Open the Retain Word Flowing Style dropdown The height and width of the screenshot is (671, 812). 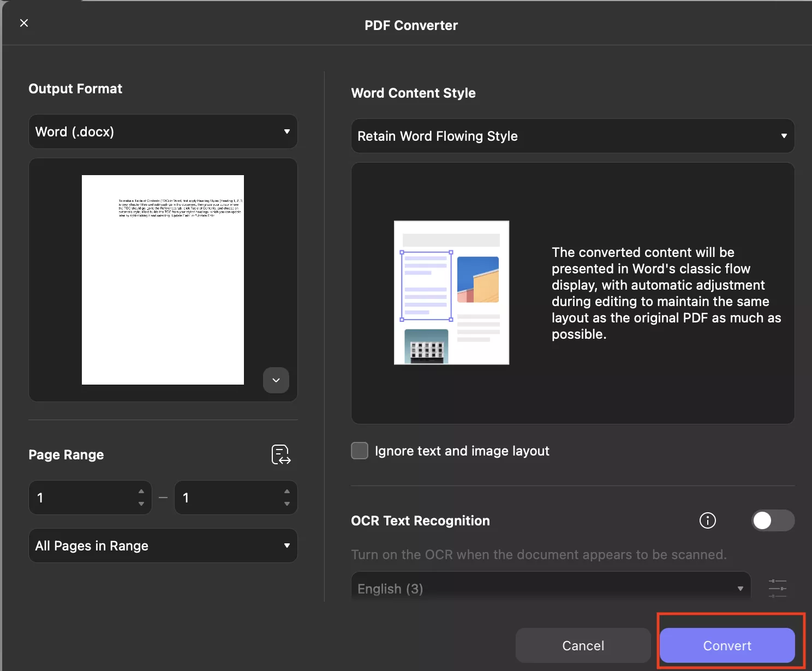tap(572, 136)
